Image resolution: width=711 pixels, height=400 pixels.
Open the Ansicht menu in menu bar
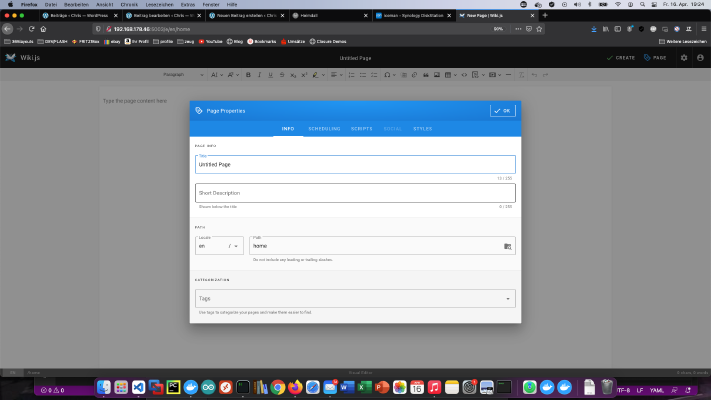click(104, 5)
